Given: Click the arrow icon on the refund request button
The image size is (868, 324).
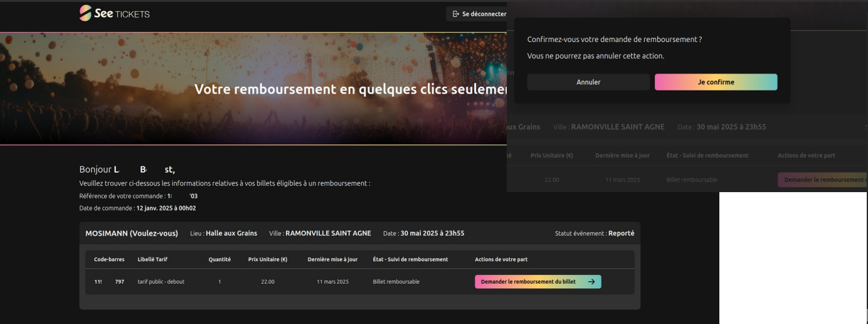Looking at the screenshot, I should coord(591,282).
